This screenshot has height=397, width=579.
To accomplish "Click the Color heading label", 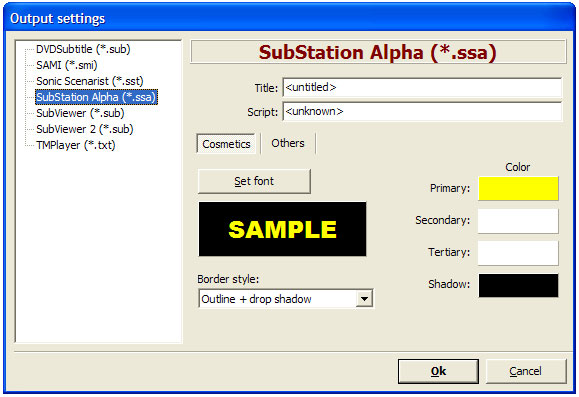I will tap(518, 167).
